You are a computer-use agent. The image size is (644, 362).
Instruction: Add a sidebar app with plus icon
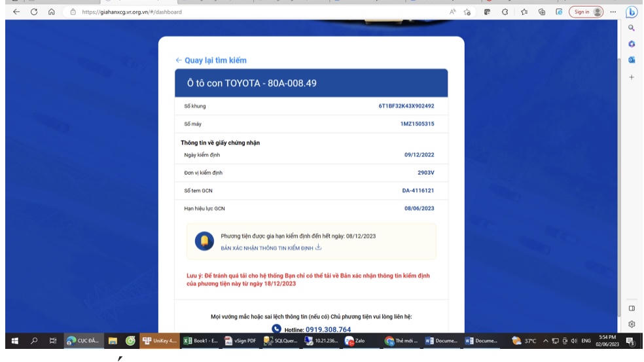coord(632,77)
